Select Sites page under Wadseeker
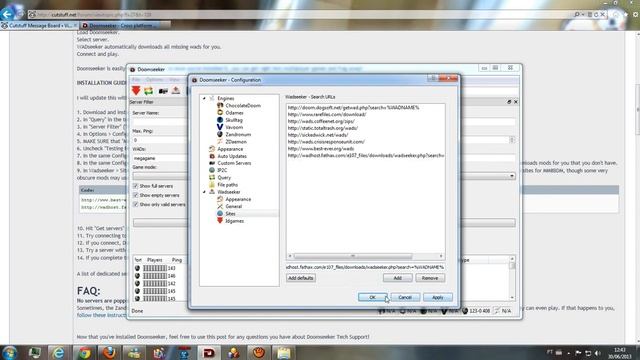This screenshot has height=360, width=640. (x=230, y=213)
